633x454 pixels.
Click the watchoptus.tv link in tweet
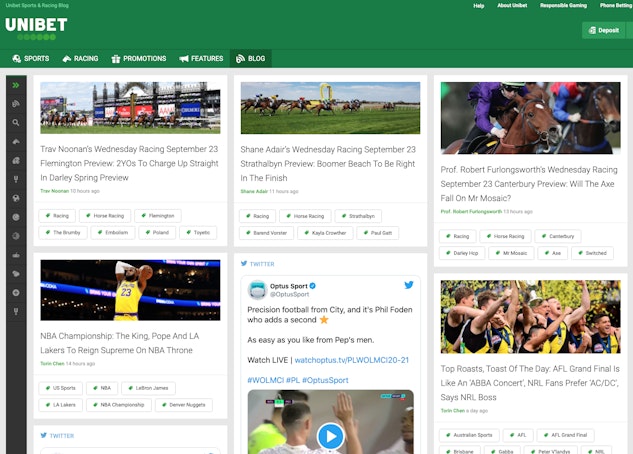(352, 359)
